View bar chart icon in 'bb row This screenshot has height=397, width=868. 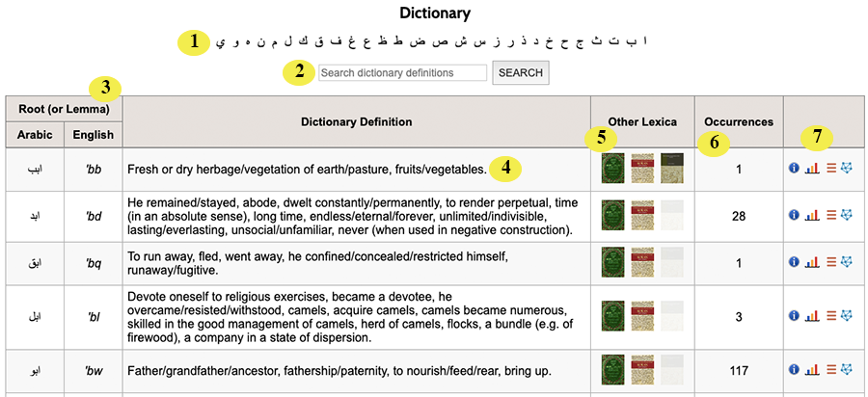(x=812, y=168)
